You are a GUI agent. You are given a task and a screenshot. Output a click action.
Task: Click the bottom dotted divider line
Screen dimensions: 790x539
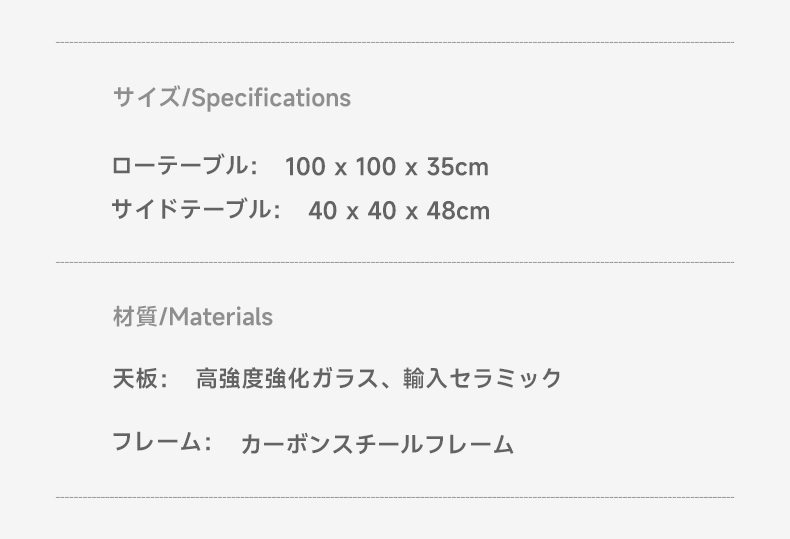click(x=395, y=497)
